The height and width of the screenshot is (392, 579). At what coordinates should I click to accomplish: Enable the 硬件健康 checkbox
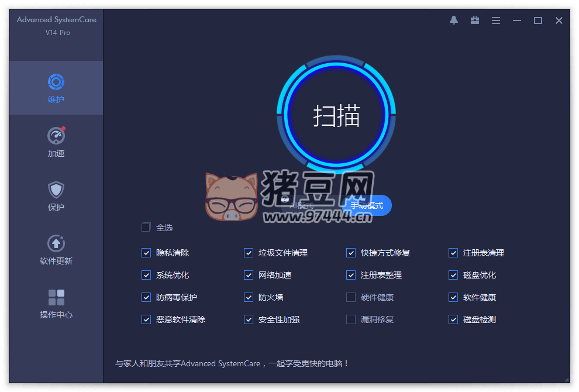click(351, 297)
